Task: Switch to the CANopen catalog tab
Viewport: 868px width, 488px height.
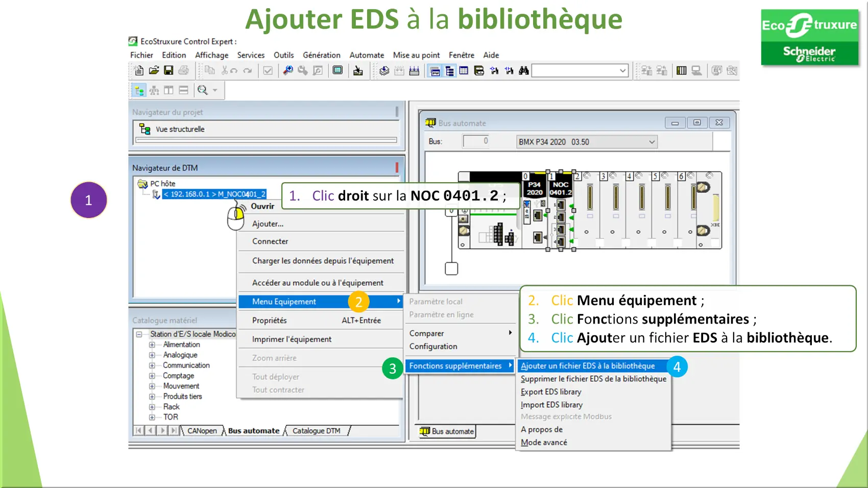Action: (x=202, y=431)
